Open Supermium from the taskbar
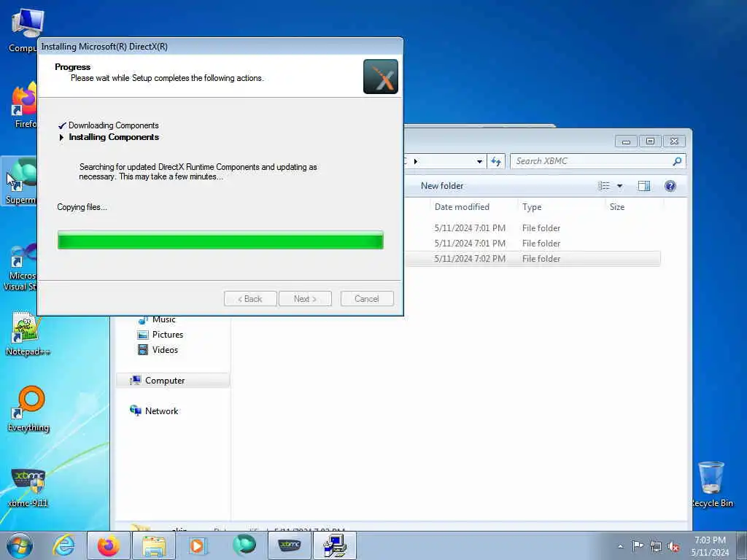This screenshot has height=560, width=747. click(244, 545)
